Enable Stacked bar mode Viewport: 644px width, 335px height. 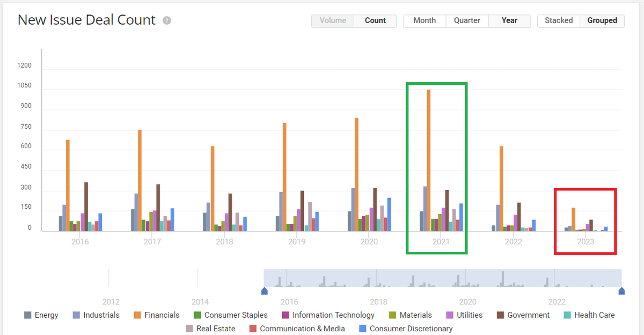pos(558,20)
